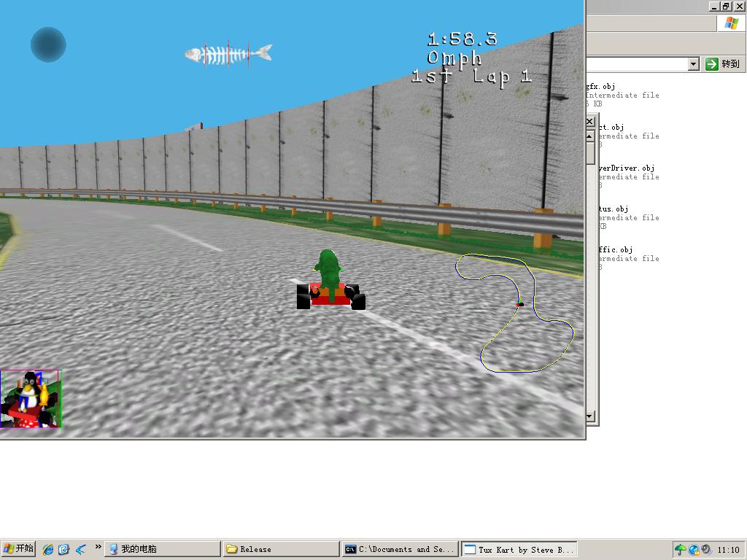This screenshot has width=747, height=560.
Task: Click the globe network tray icon
Action: point(694,550)
